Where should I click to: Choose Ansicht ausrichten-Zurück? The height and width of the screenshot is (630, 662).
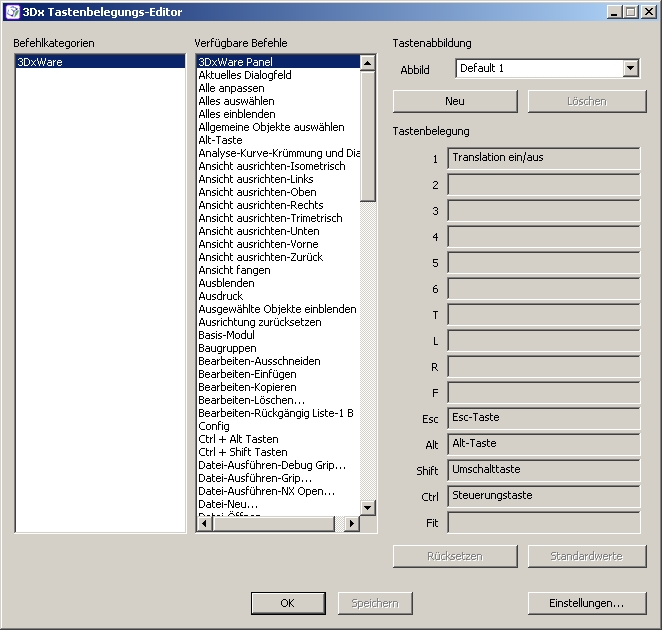pyautogui.click(x=278, y=257)
